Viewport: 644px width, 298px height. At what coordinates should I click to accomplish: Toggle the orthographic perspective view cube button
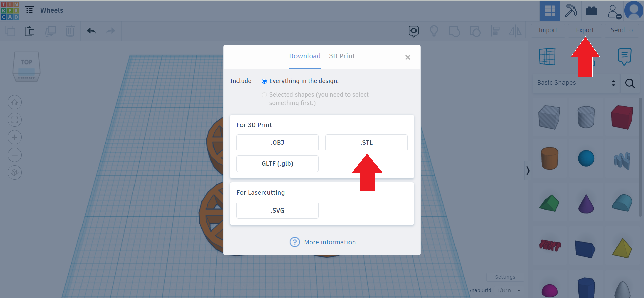tap(15, 173)
